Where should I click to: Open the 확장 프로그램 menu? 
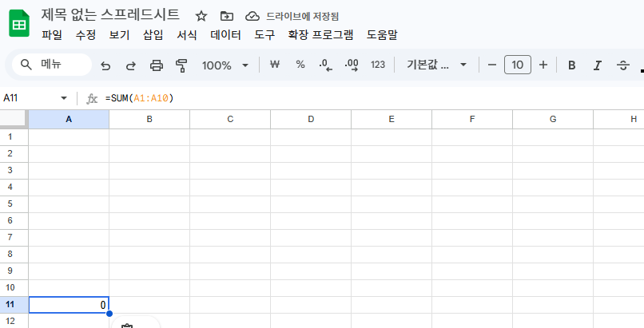tap(320, 35)
